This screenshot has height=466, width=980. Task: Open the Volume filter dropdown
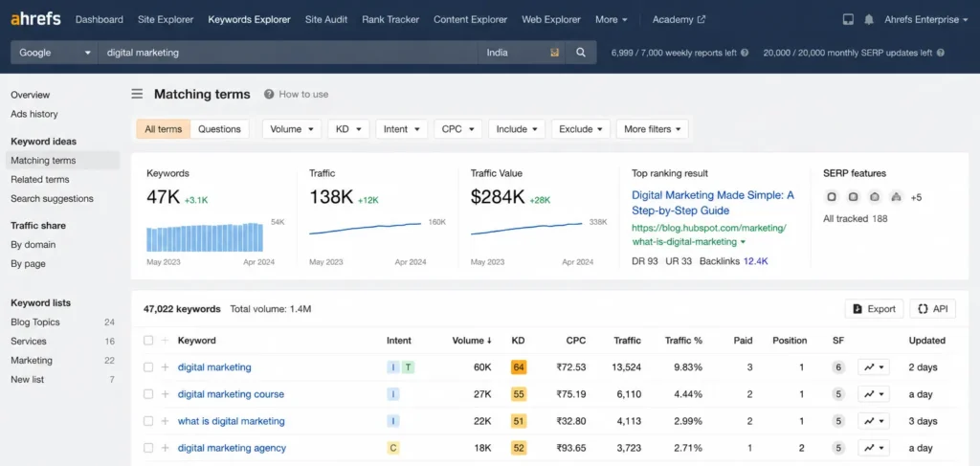coord(292,129)
